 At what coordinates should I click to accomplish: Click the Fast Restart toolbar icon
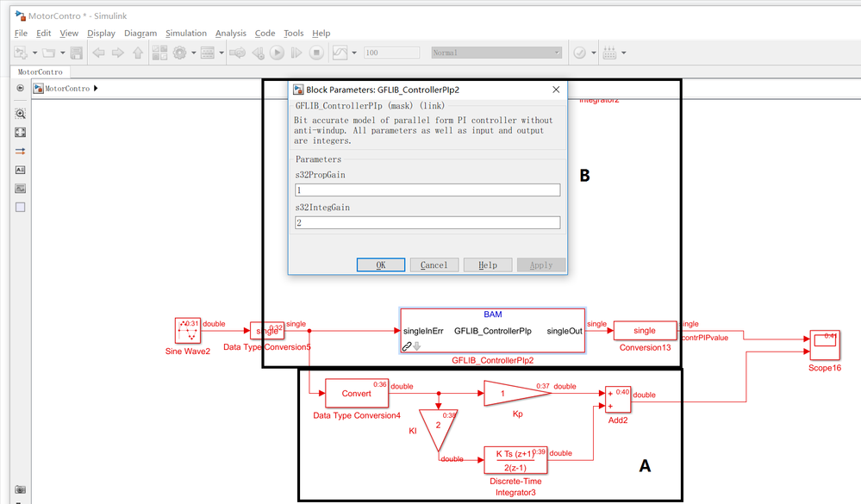237,53
